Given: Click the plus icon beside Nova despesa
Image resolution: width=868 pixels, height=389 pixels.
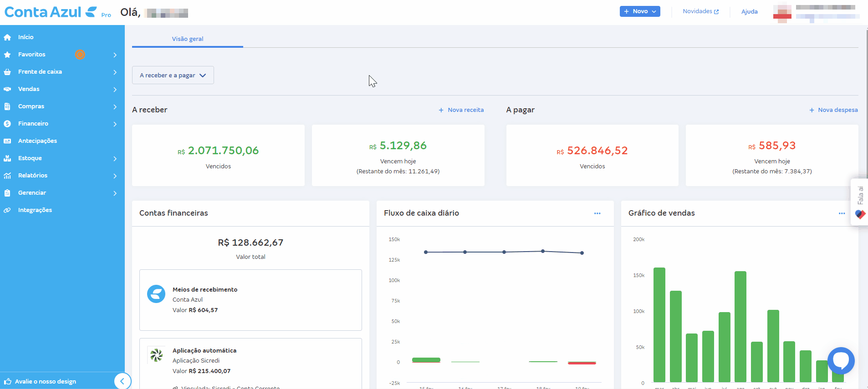Looking at the screenshot, I should (812, 110).
